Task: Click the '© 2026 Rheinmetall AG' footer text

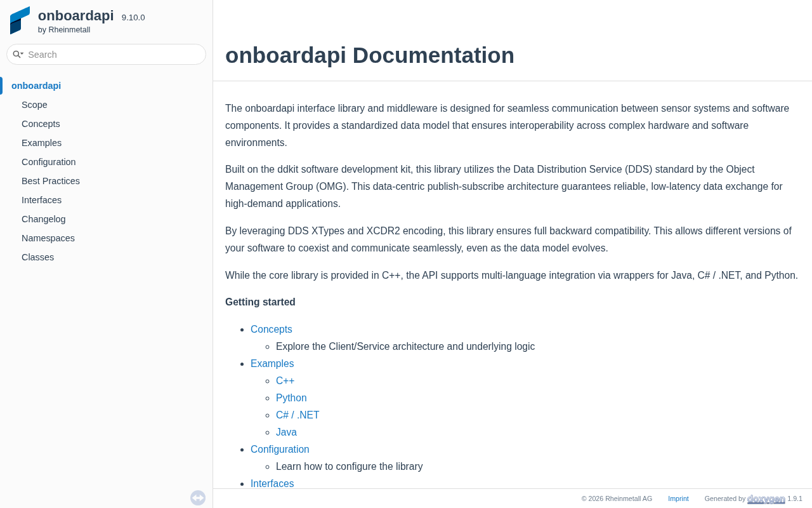Action: click(x=617, y=498)
